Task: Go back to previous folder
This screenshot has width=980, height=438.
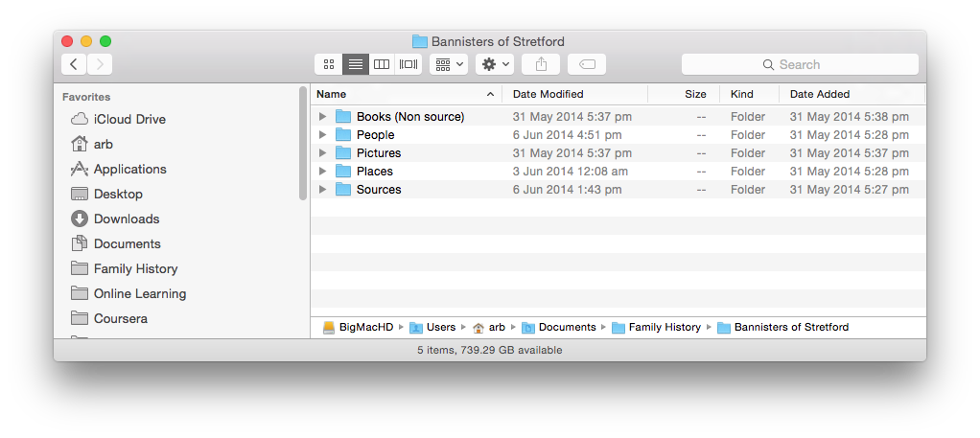Action: (x=74, y=64)
